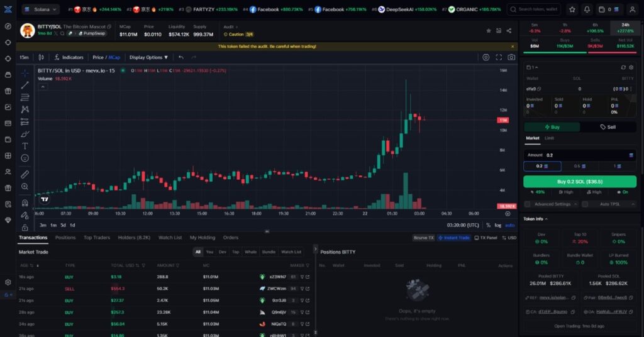Open the Display Options dropdown
This screenshot has width=644, height=337.
pyautogui.click(x=148, y=57)
